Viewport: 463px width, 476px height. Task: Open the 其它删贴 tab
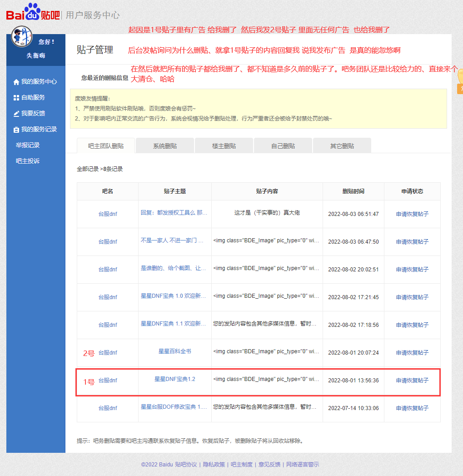point(342,146)
